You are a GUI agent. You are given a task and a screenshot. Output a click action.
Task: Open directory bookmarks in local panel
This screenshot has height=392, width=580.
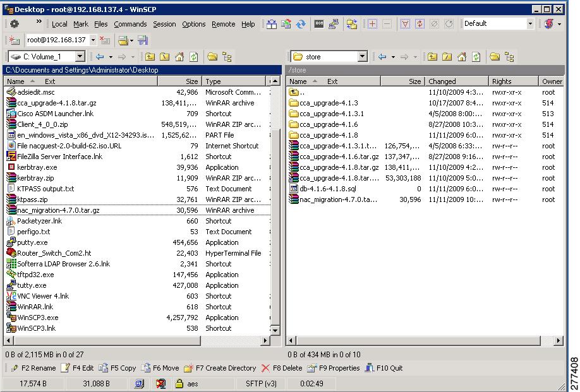click(212, 57)
